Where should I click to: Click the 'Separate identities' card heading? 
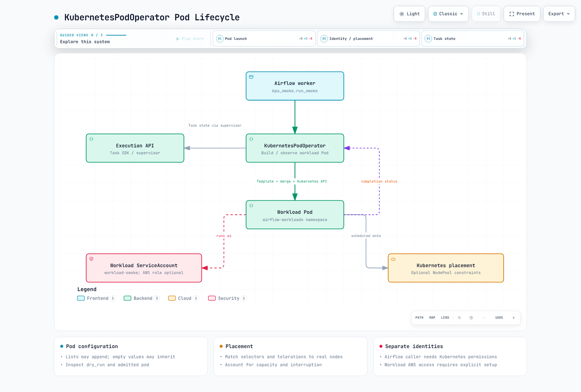coord(414,346)
